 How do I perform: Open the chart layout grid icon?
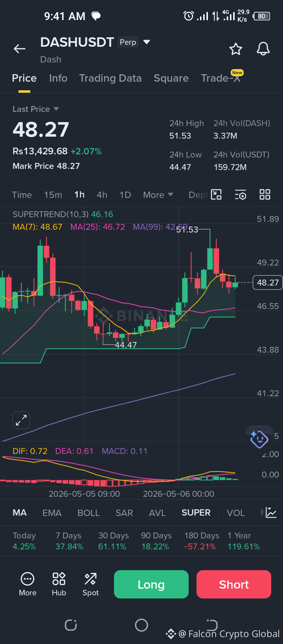(265, 195)
